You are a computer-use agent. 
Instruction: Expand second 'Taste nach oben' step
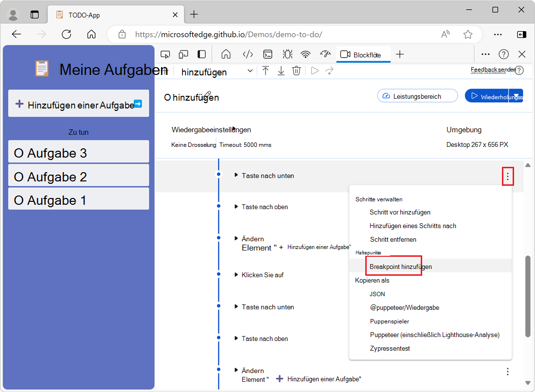[x=236, y=338]
